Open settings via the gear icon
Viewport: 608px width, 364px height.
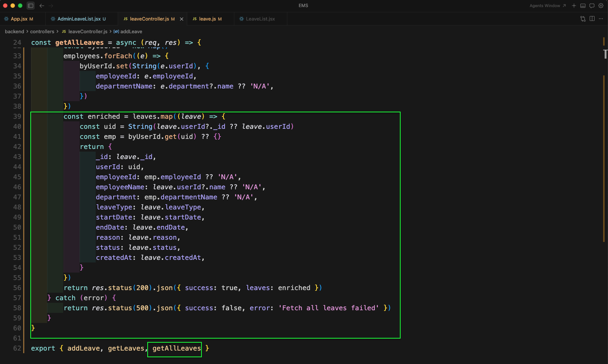coord(601,6)
